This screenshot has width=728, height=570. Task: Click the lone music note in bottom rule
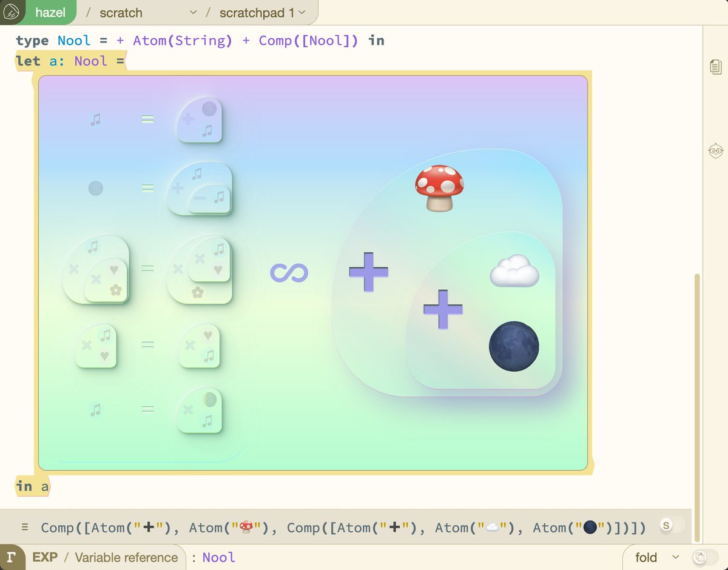(x=95, y=411)
